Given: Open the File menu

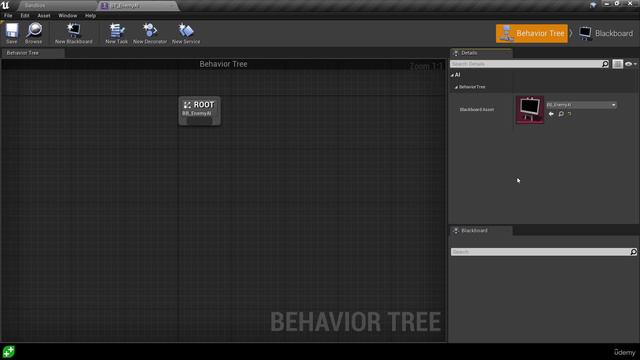Looking at the screenshot, I should pyautogui.click(x=8, y=16).
